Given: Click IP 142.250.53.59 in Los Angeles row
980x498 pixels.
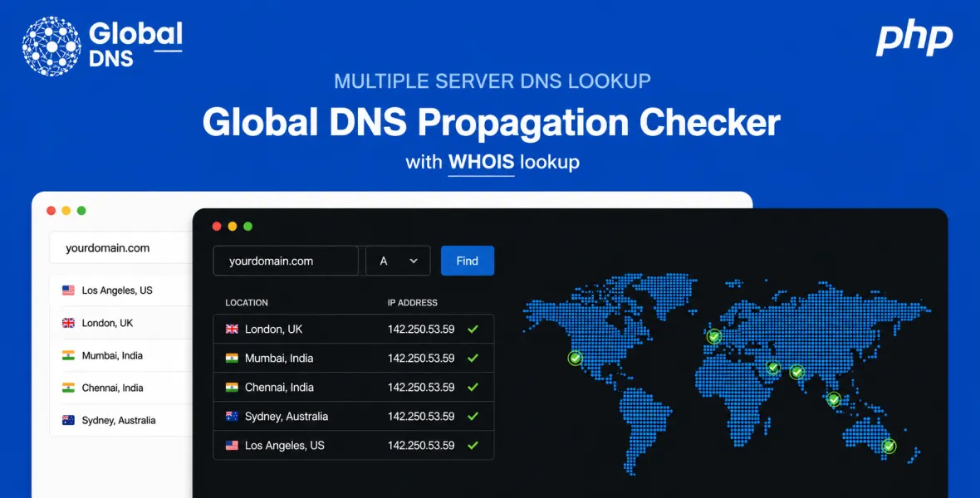Looking at the screenshot, I should pyautogui.click(x=421, y=446).
